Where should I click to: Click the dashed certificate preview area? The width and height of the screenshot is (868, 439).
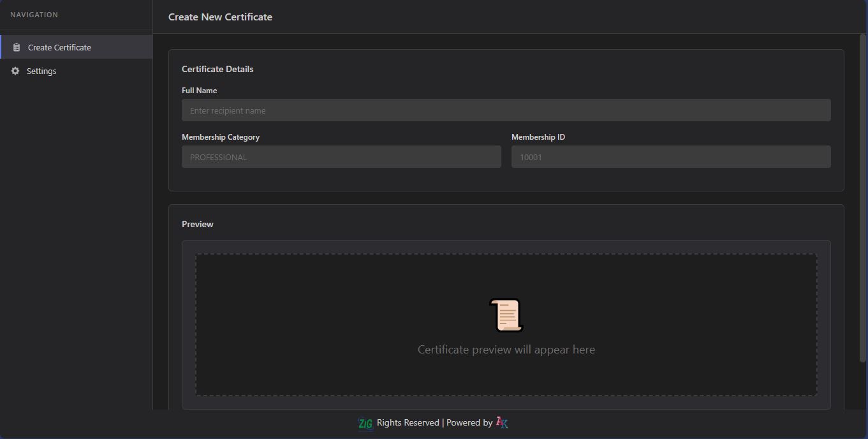click(506, 324)
